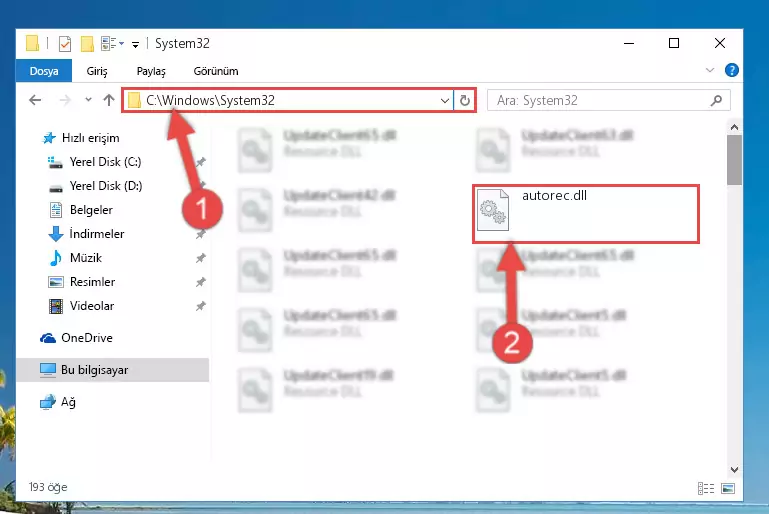Click the vertical scrollbar thumb
Screen dimensions: 769x514
pos(734,160)
